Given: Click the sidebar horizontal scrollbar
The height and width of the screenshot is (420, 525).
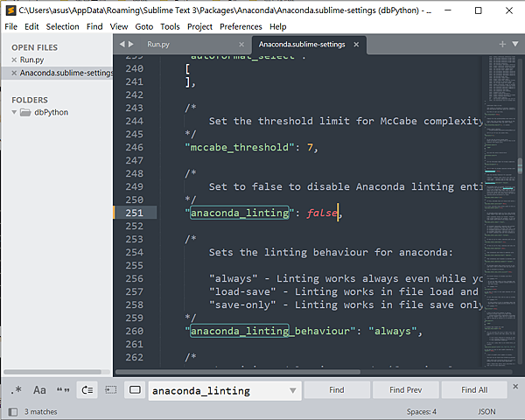Looking at the screenshot, I should [52, 372].
